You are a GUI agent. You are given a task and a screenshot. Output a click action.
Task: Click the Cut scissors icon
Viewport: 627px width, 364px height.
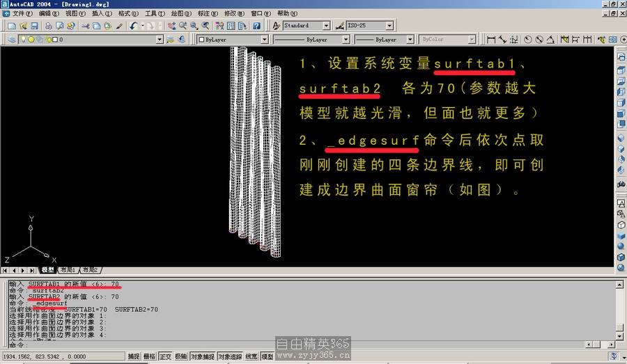tap(85, 26)
